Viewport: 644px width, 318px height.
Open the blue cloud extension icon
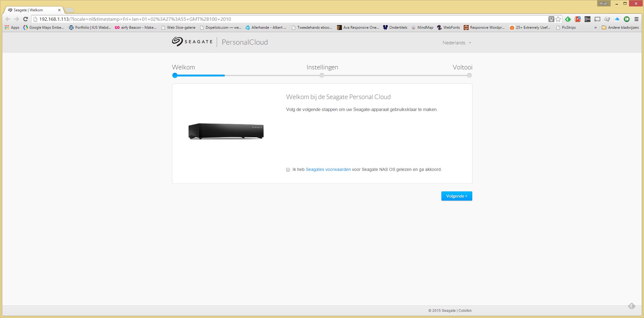click(x=617, y=19)
